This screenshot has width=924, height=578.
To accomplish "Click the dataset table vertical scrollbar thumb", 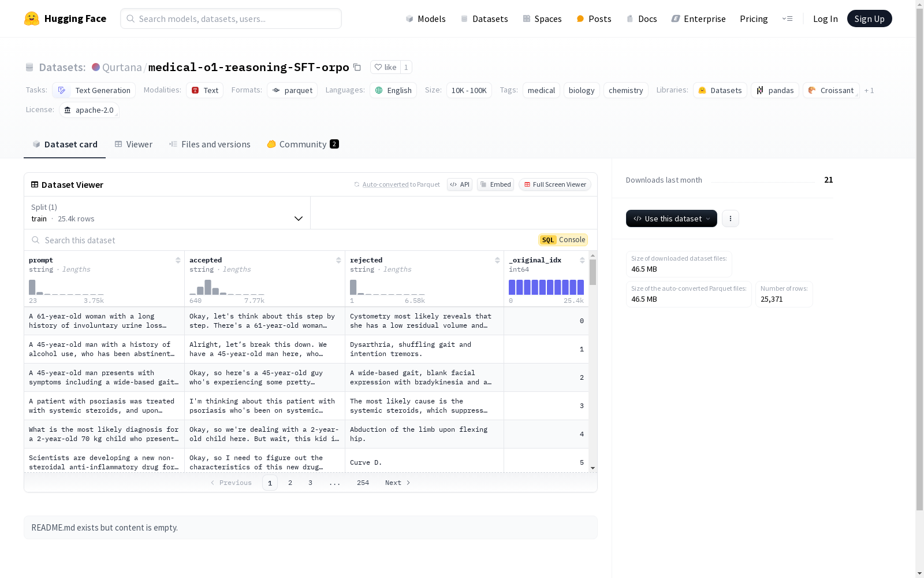I will click(593, 272).
